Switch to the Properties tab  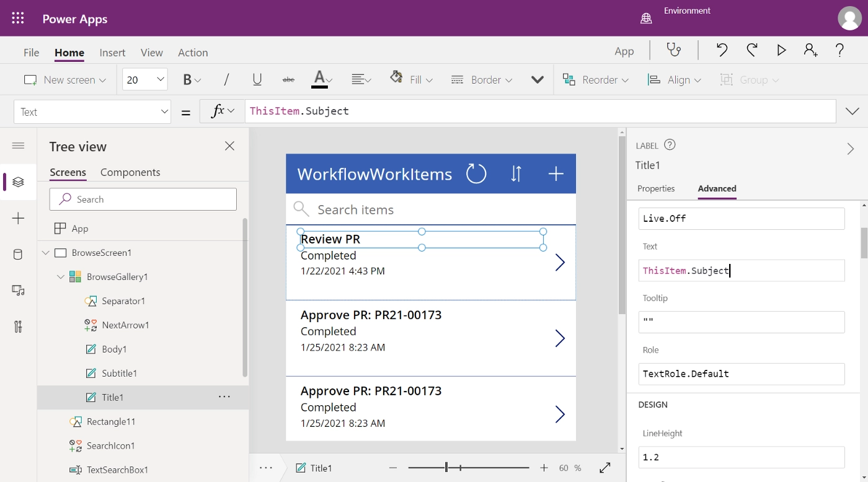[656, 189]
